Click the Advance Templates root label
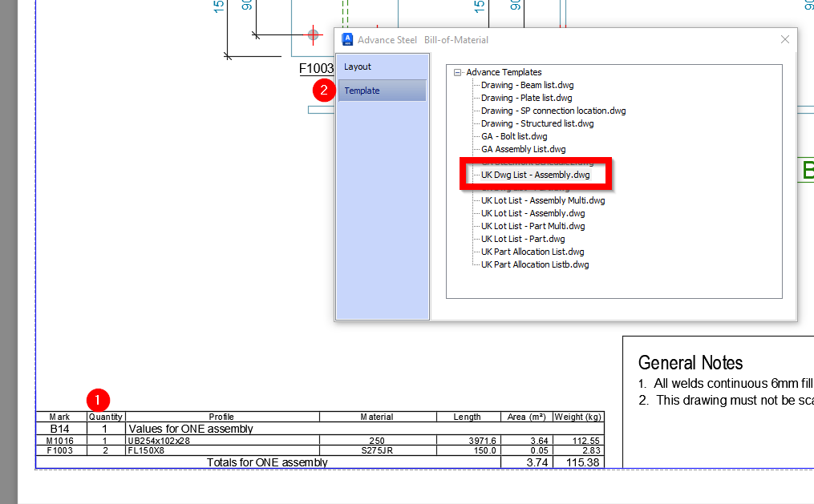The width and height of the screenshot is (814, 504). pos(504,73)
